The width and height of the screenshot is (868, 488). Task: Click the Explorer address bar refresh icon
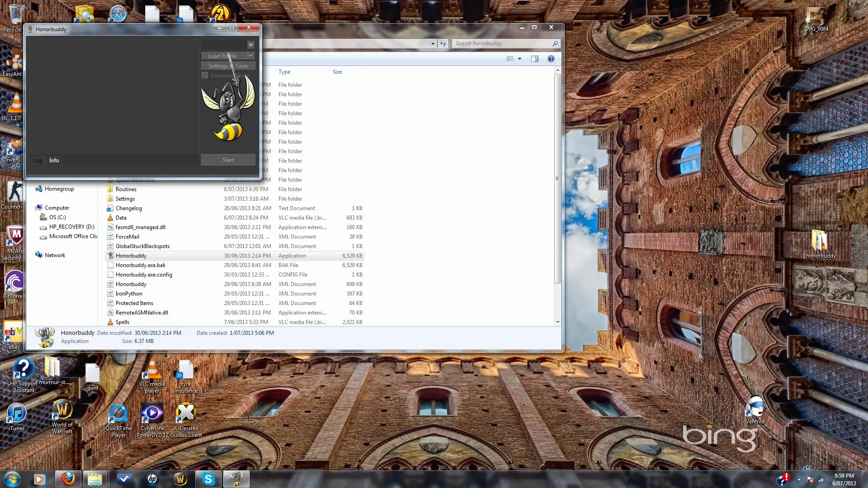pos(443,43)
